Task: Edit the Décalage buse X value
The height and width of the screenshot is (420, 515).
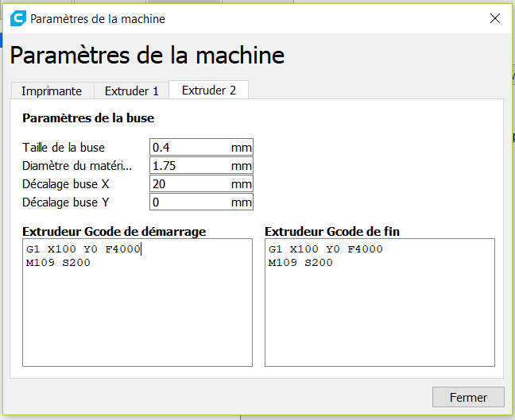Action: click(x=191, y=184)
